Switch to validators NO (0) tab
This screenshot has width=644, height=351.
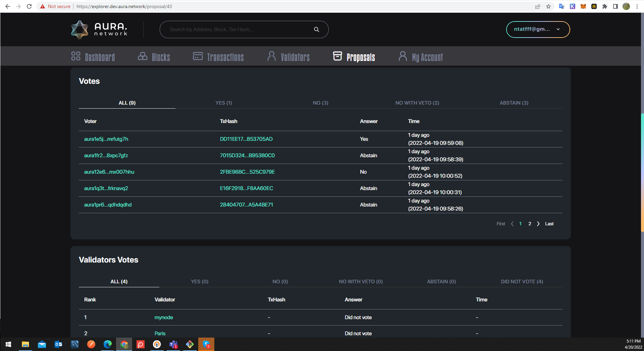point(280,282)
